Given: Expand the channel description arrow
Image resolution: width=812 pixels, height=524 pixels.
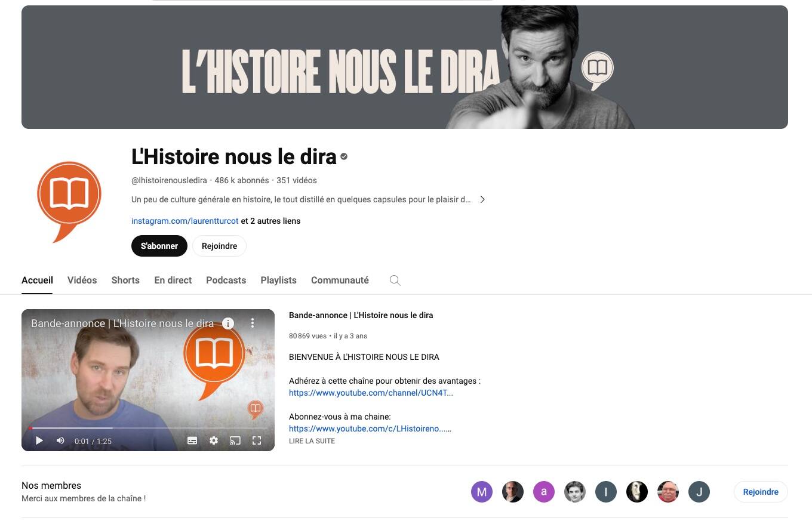Looking at the screenshot, I should point(482,199).
